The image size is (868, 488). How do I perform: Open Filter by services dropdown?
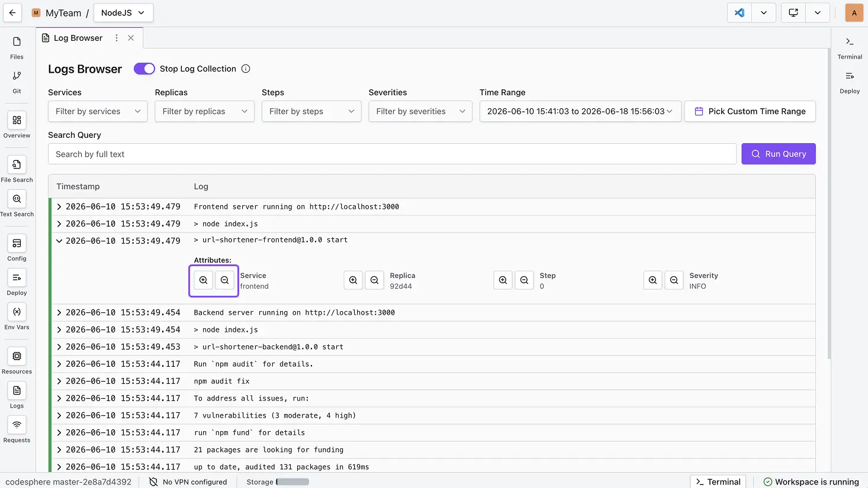[x=98, y=111]
